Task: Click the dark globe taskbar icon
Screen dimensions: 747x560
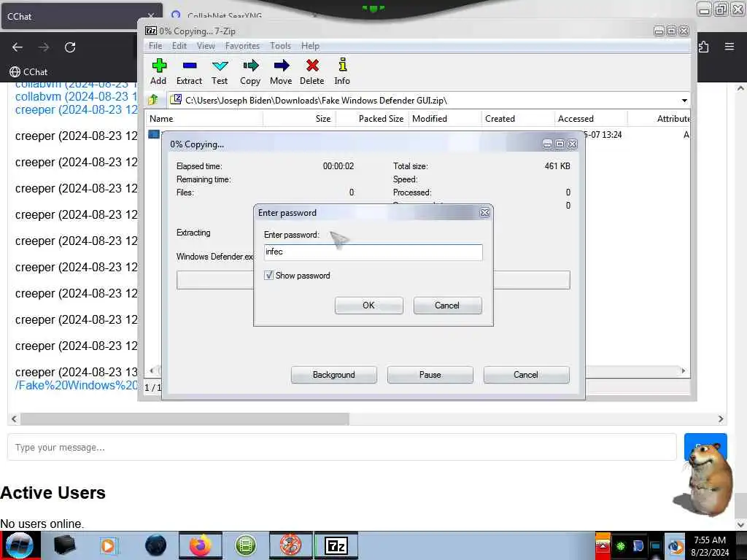Action: click(156, 545)
